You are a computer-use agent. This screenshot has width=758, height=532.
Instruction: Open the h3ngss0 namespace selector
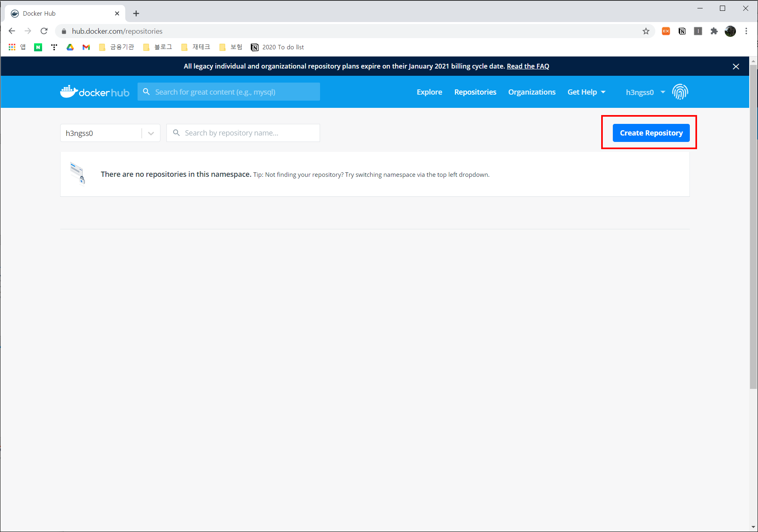click(x=110, y=133)
